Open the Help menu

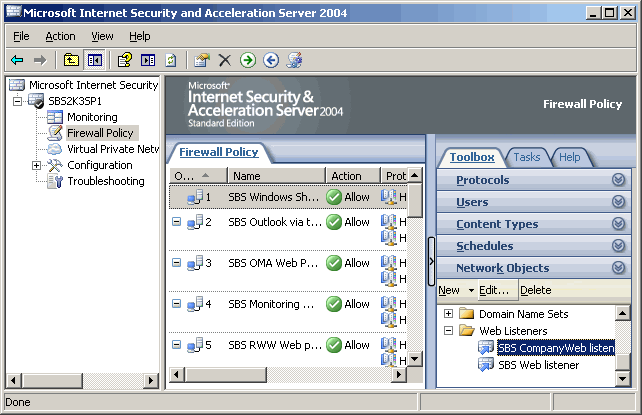(x=140, y=36)
